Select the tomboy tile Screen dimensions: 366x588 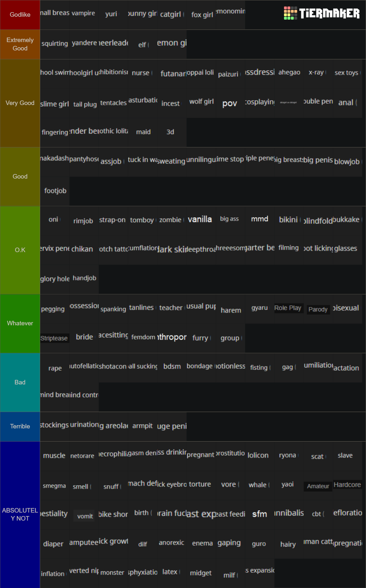143,221
